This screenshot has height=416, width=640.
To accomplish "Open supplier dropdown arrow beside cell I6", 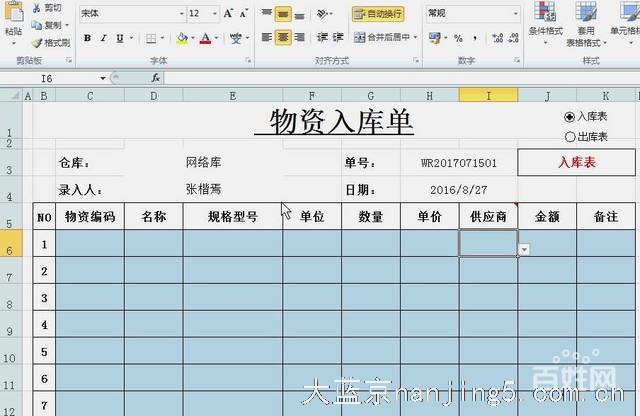I will click(524, 249).
